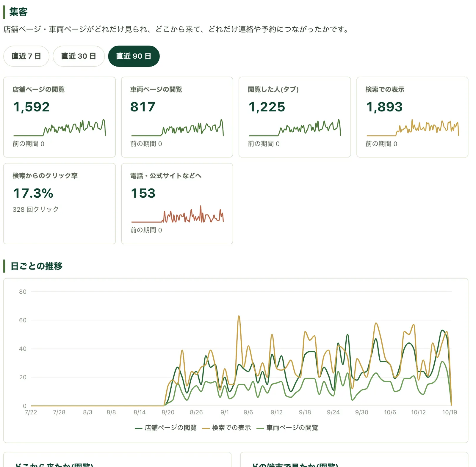Click the 9/6 label on chart x-axis
476x467 pixels.
(248, 412)
